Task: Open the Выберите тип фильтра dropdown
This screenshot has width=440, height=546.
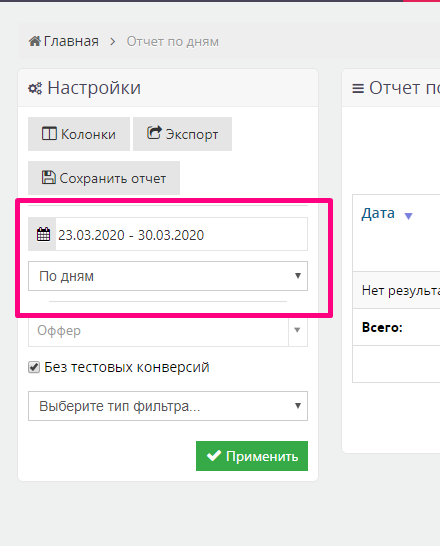Action: (168, 406)
